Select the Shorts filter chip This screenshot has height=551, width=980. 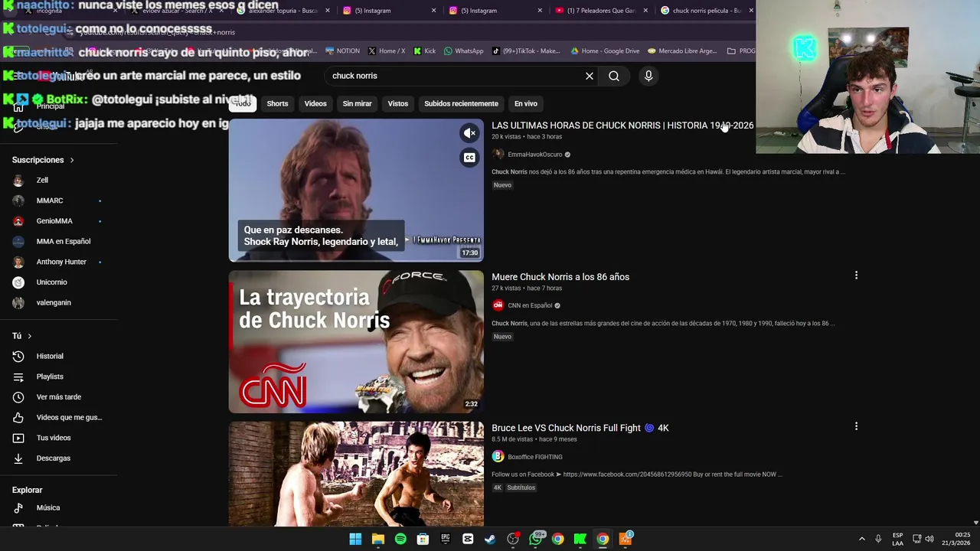point(277,103)
